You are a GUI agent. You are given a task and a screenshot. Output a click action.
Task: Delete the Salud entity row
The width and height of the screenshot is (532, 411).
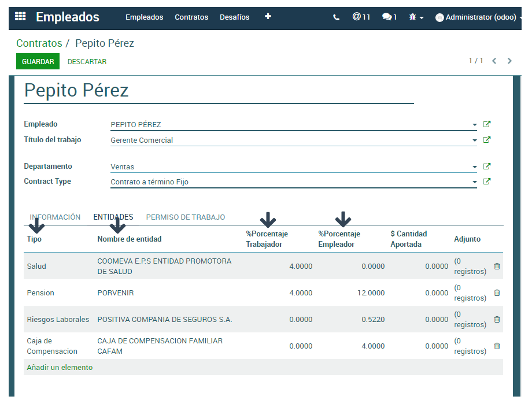click(x=497, y=266)
